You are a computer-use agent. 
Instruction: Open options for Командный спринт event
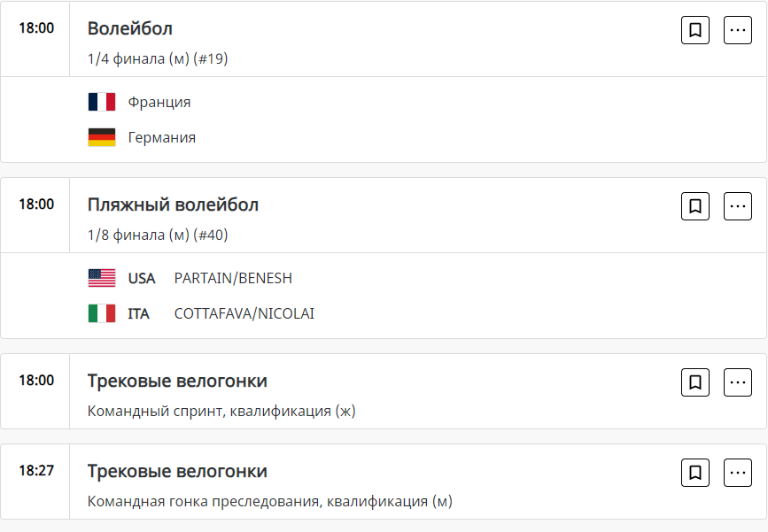[x=738, y=382]
